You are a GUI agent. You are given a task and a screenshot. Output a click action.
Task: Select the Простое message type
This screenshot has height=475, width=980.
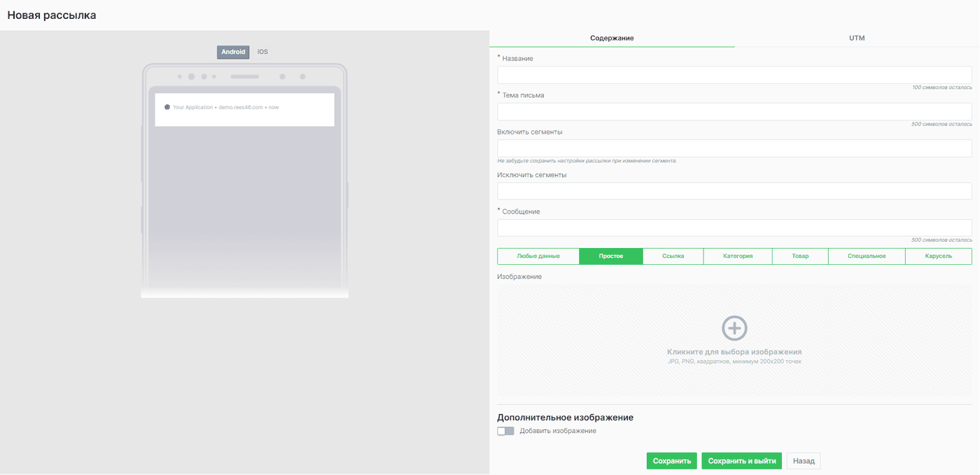(x=611, y=256)
